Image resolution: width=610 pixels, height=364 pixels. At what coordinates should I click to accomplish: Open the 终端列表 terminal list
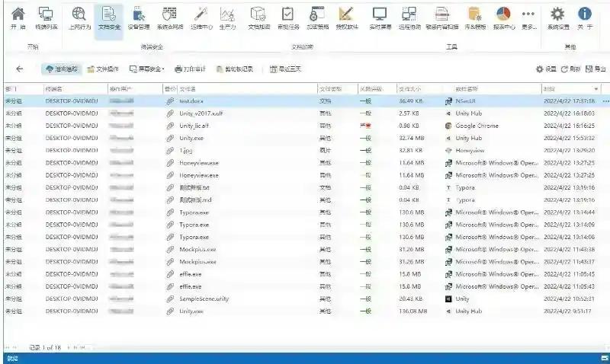click(x=46, y=18)
